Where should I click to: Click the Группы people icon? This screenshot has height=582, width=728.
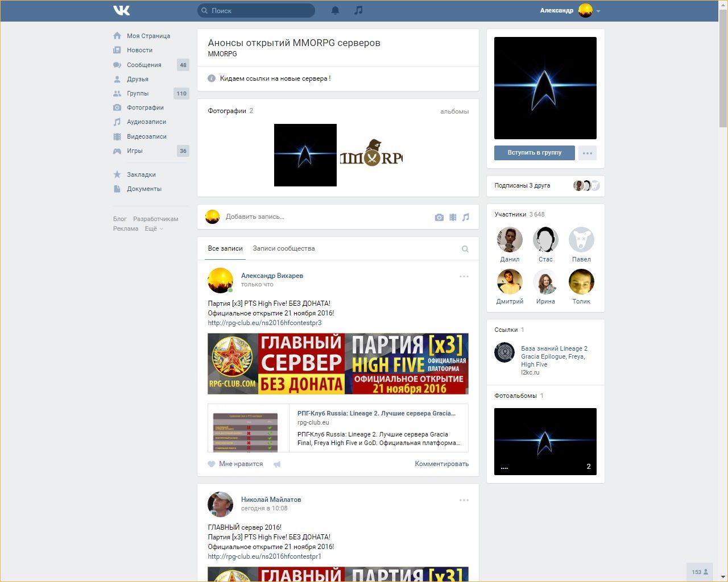coord(117,93)
